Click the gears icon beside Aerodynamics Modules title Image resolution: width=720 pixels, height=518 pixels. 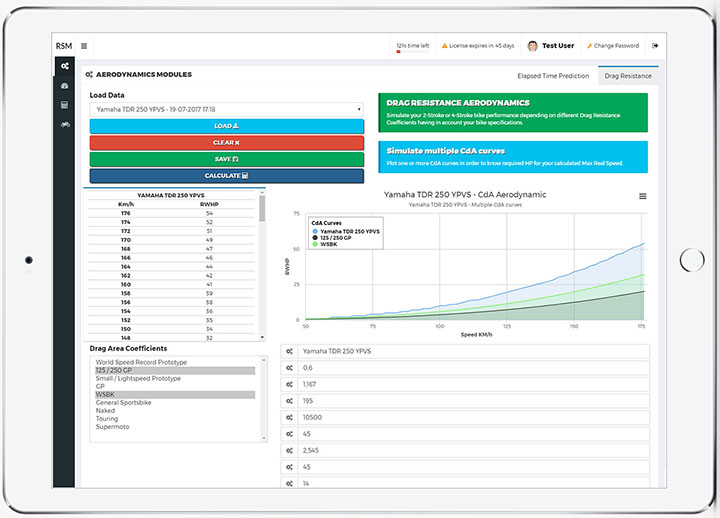point(89,74)
